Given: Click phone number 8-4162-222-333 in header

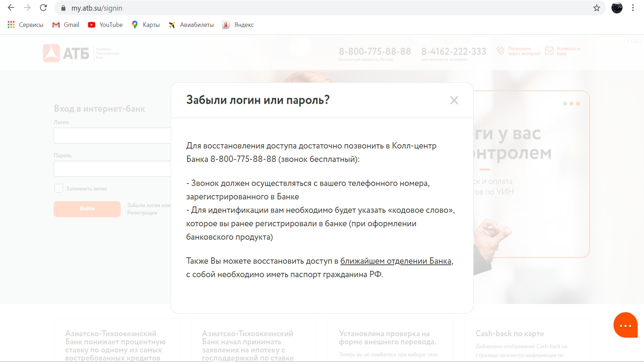Looking at the screenshot, I should click(454, 52).
